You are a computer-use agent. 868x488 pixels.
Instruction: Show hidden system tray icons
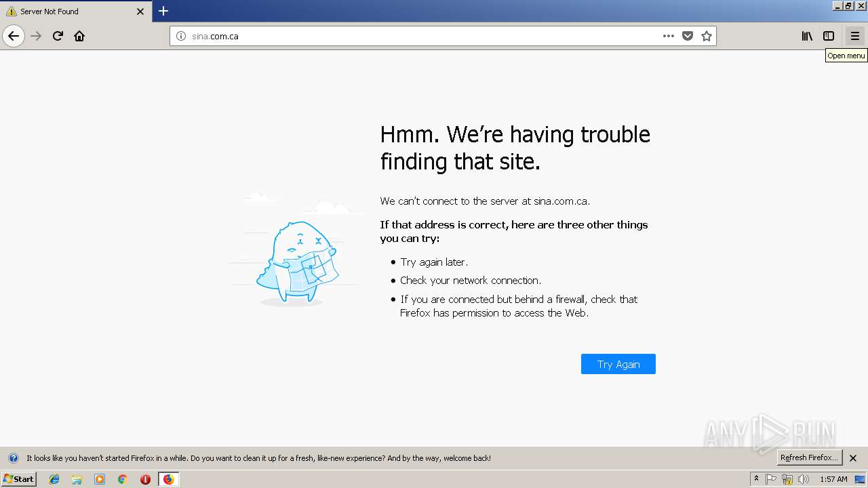click(756, 479)
